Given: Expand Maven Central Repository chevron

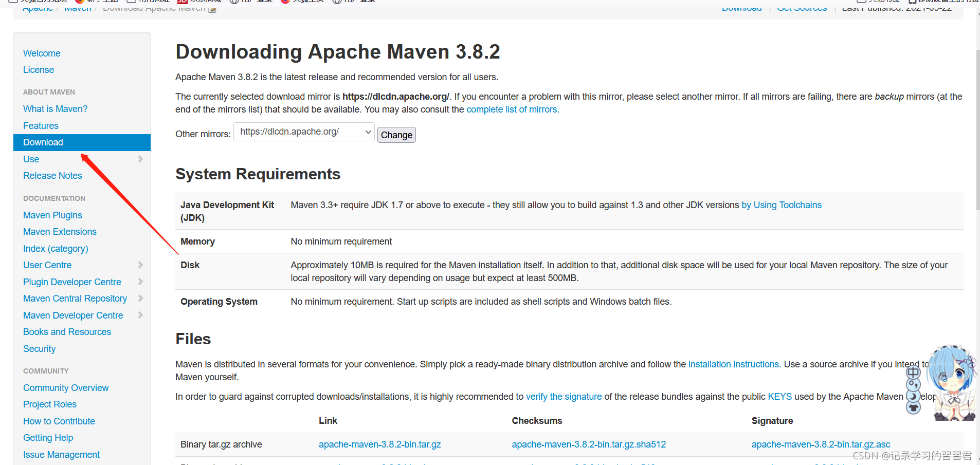Looking at the screenshot, I should pos(140,299).
